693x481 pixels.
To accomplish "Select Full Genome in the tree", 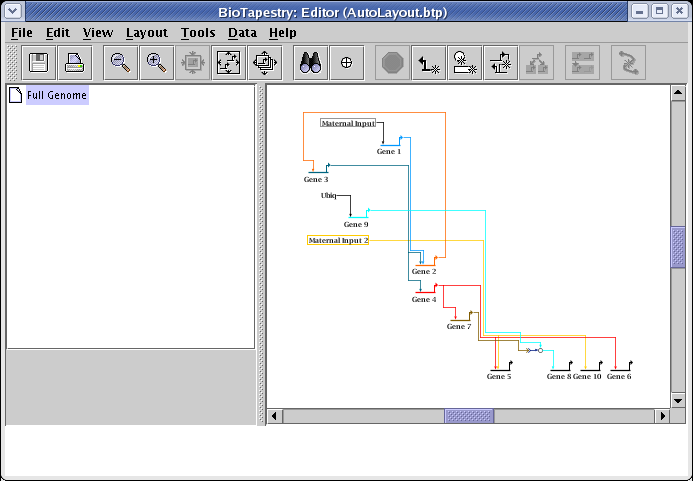I will point(57,96).
